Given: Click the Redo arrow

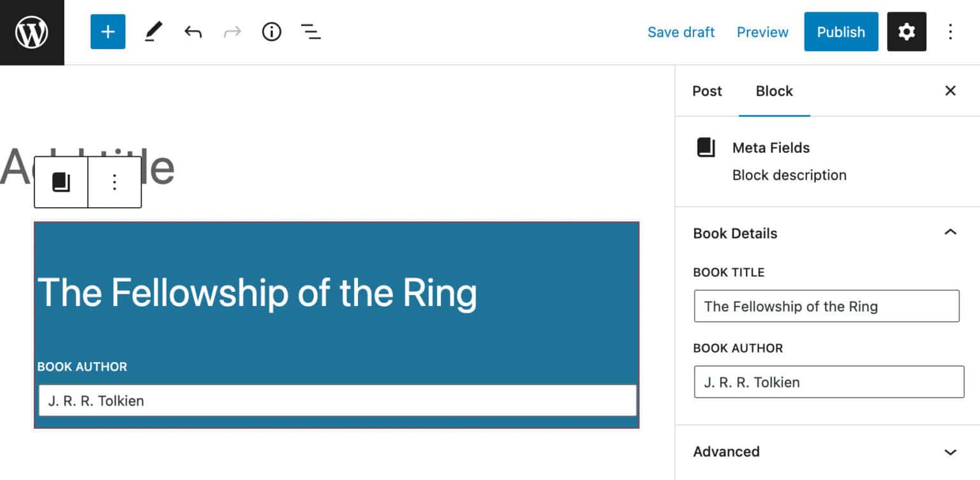Looking at the screenshot, I should coord(232,31).
